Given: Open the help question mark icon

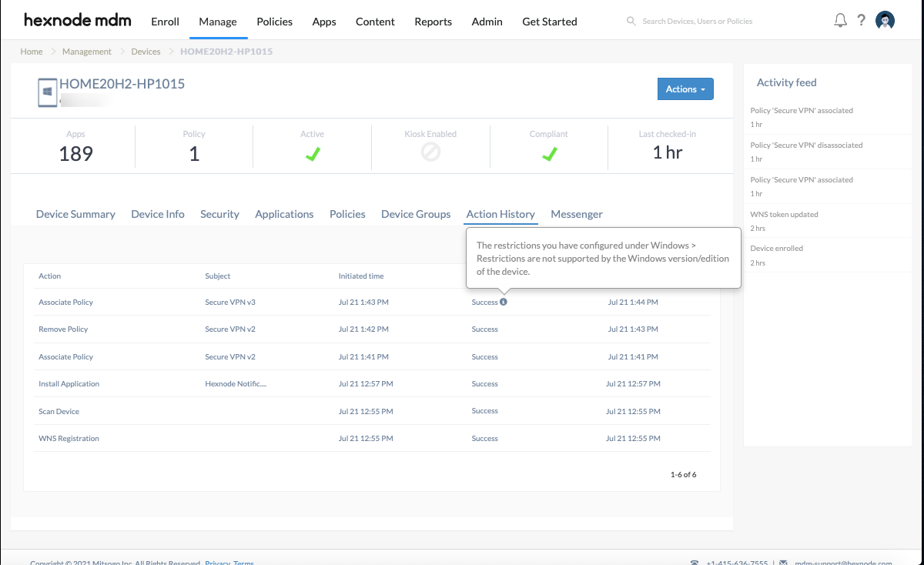Looking at the screenshot, I should coord(862,21).
